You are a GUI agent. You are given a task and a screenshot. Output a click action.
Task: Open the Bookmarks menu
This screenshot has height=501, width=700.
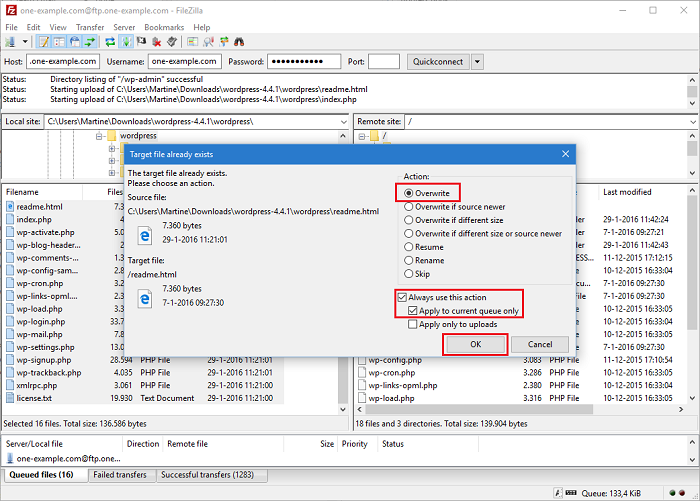point(164,27)
